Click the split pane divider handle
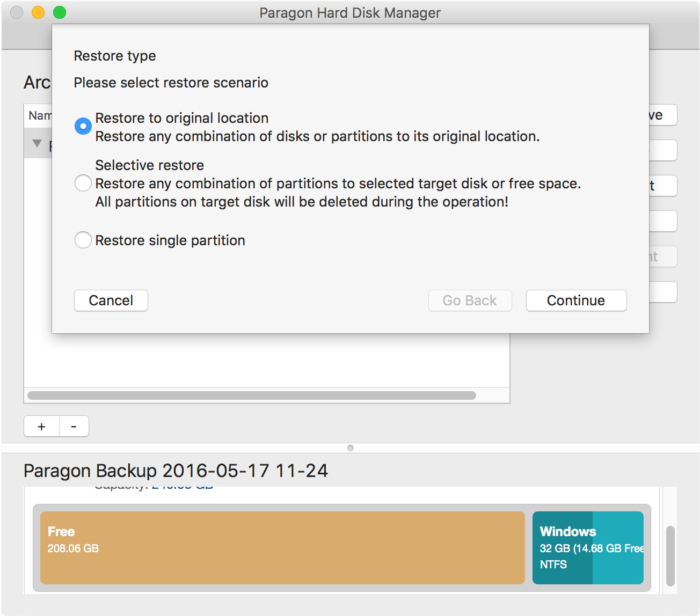700x616 pixels. [351, 448]
